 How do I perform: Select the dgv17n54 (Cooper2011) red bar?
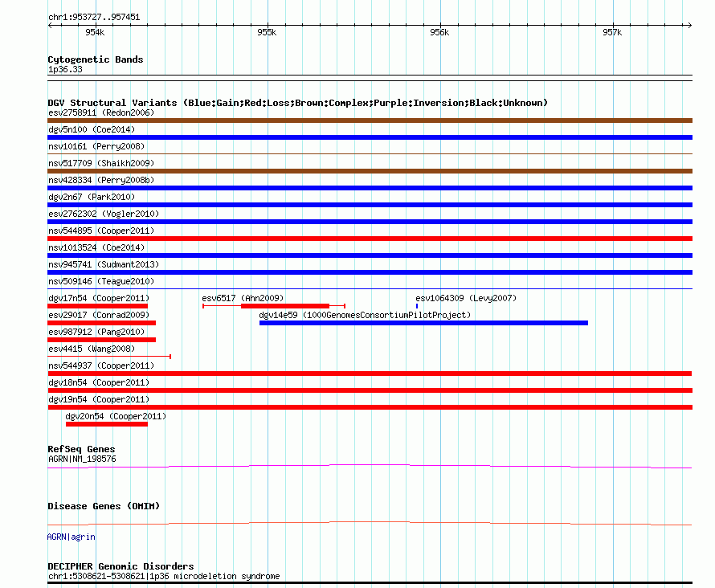[x=97, y=306]
